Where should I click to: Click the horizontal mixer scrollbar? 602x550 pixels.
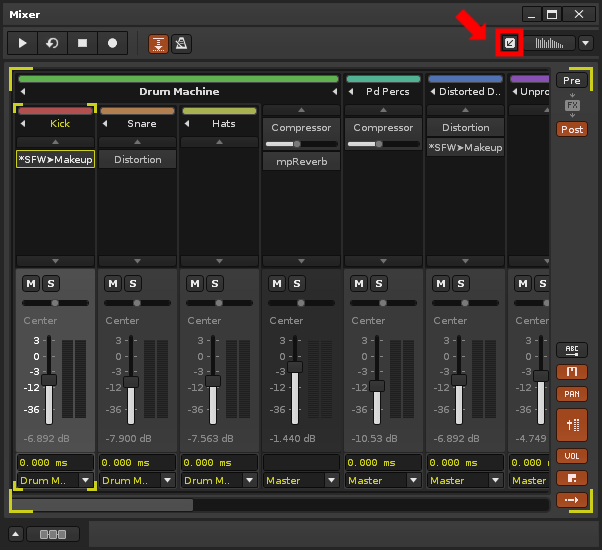(103, 505)
